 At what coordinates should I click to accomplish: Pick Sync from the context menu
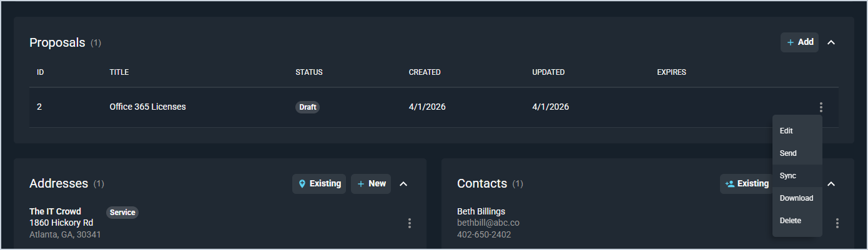(x=788, y=176)
